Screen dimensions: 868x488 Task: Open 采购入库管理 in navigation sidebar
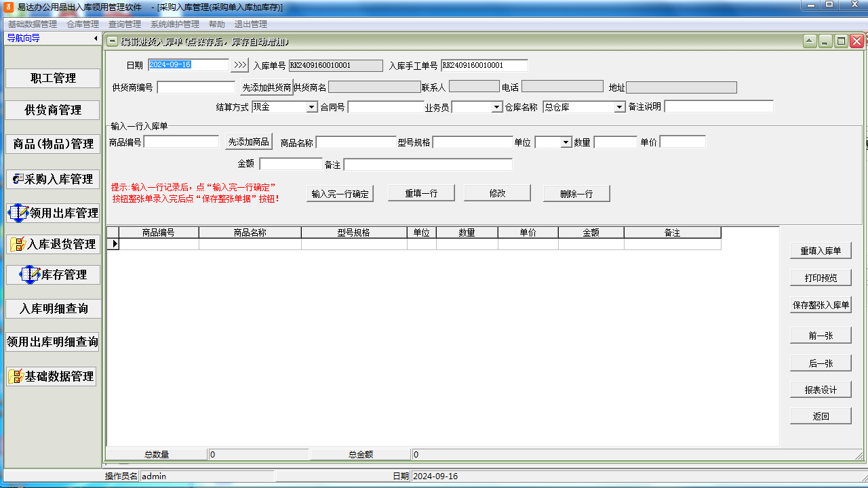[x=53, y=179]
